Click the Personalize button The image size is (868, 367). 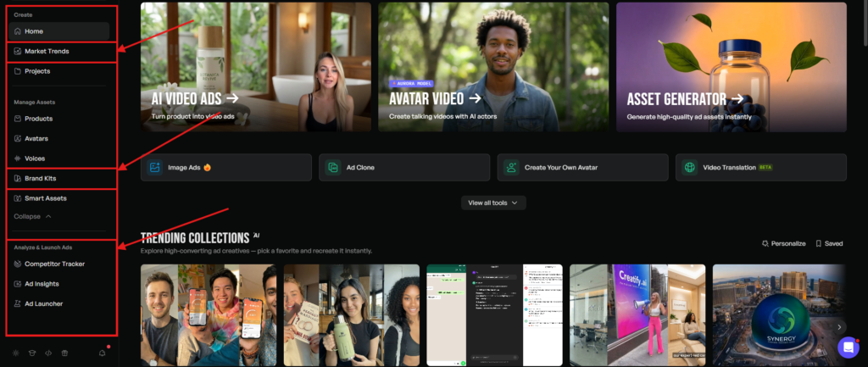[x=783, y=243]
